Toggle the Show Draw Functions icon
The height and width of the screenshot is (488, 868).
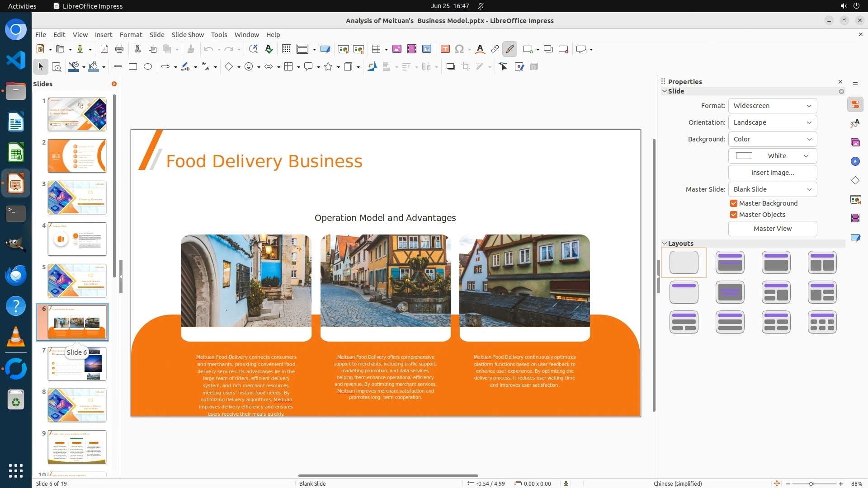tap(509, 49)
